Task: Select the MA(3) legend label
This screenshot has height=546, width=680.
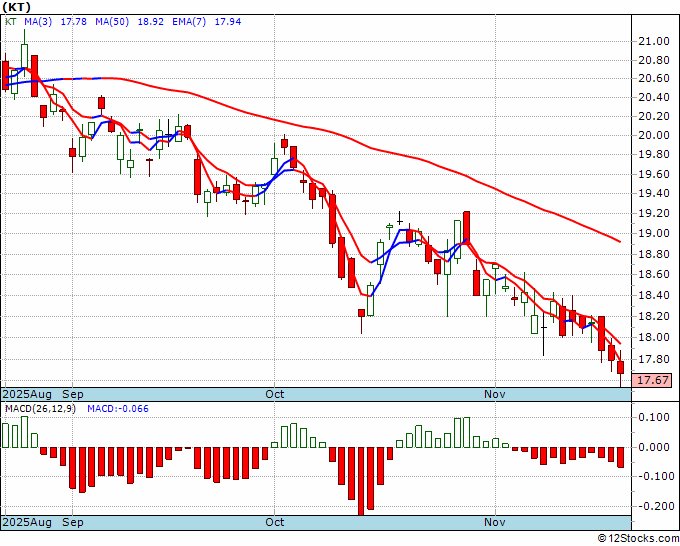Action: 38,22
